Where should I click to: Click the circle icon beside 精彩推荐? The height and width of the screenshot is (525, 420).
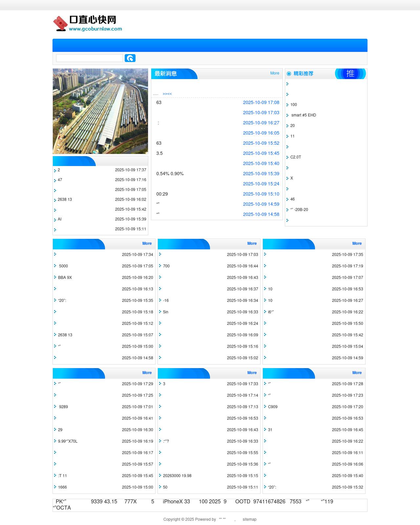pyautogui.click(x=289, y=74)
